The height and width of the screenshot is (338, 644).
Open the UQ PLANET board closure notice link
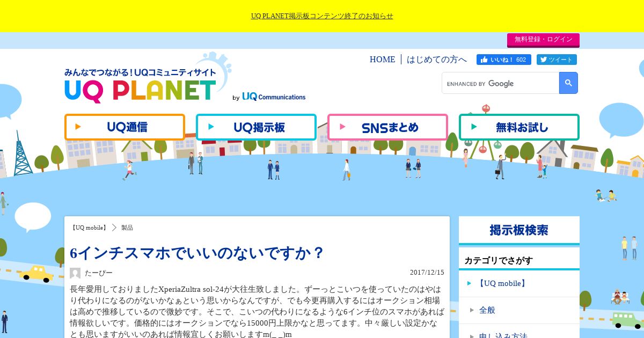(x=322, y=16)
